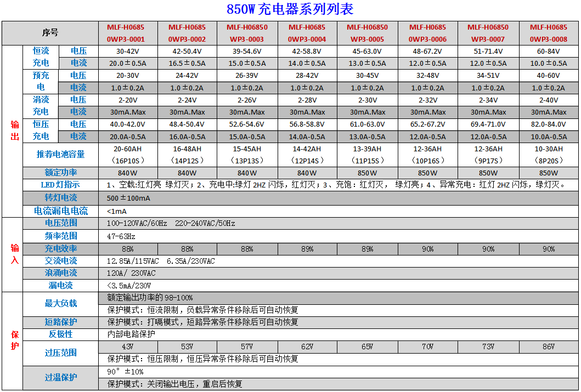Select the 序号 header cell
The height and width of the screenshot is (392, 581).
coord(50,33)
